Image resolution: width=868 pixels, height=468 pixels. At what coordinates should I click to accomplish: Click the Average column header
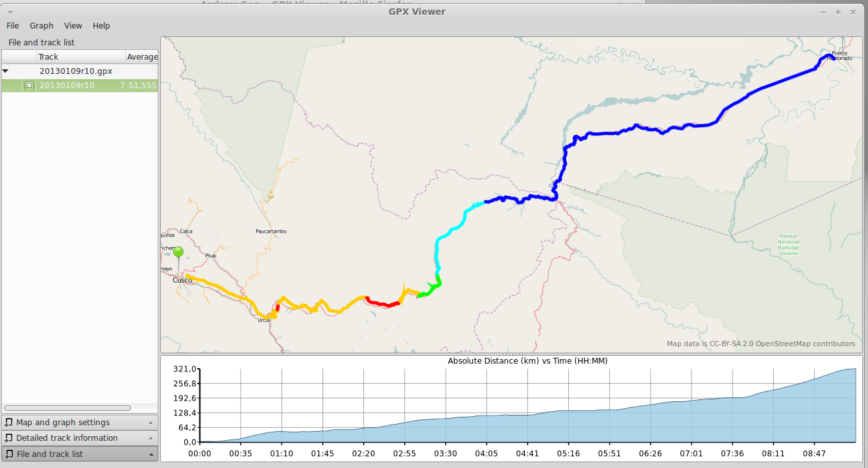point(141,57)
